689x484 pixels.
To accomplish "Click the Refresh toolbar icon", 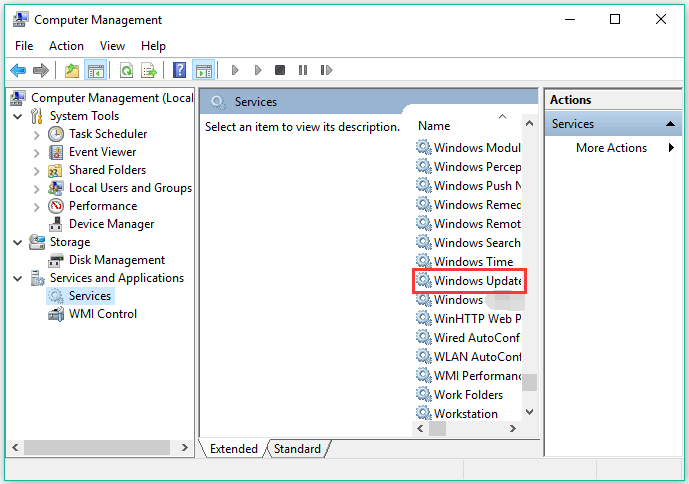I will 127,70.
